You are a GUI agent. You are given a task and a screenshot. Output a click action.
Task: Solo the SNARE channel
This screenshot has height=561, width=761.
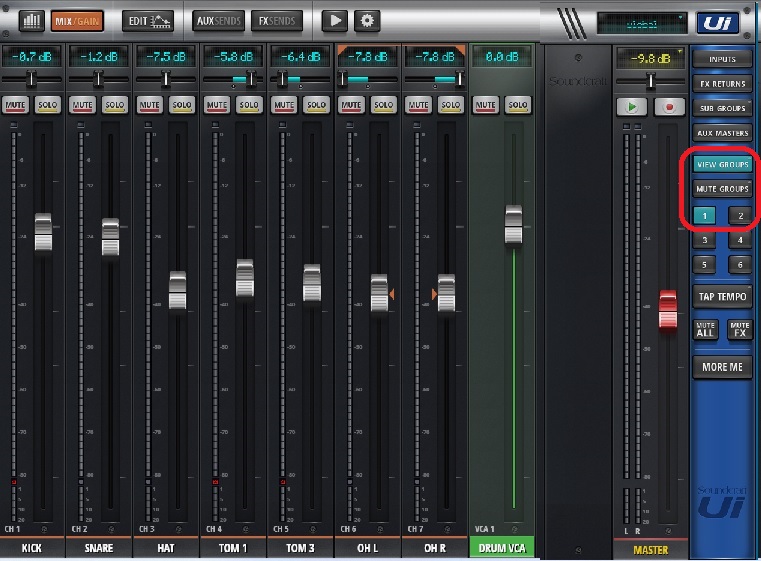[x=115, y=105]
